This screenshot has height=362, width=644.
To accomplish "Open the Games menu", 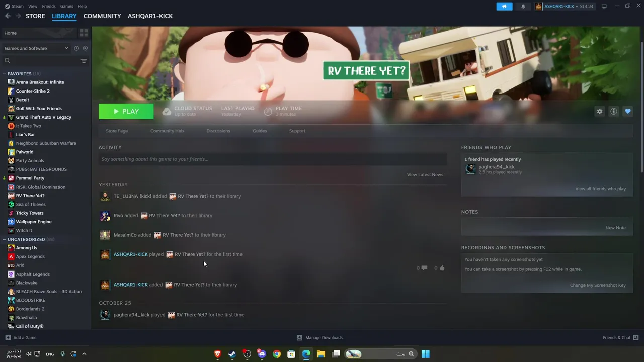I will [66, 6].
